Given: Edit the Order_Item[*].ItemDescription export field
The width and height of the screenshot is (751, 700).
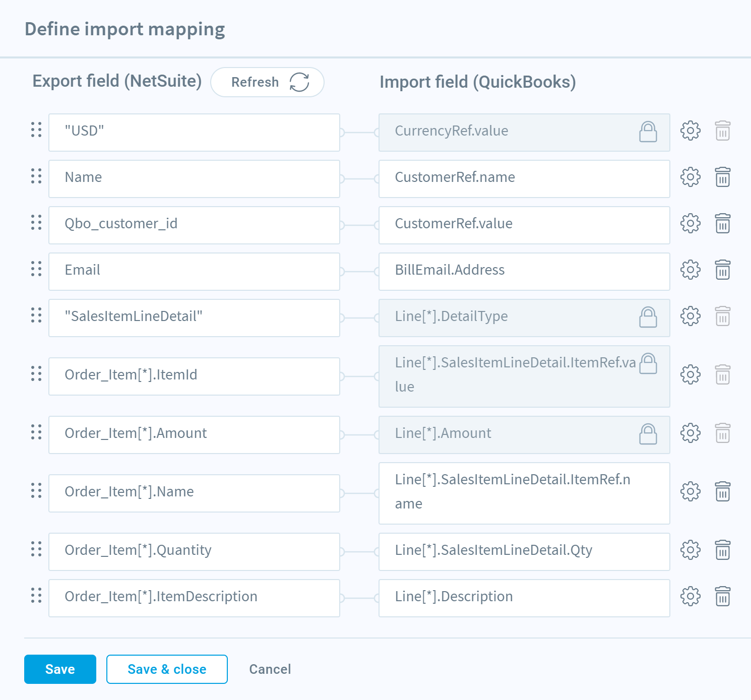Looking at the screenshot, I should click(194, 598).
